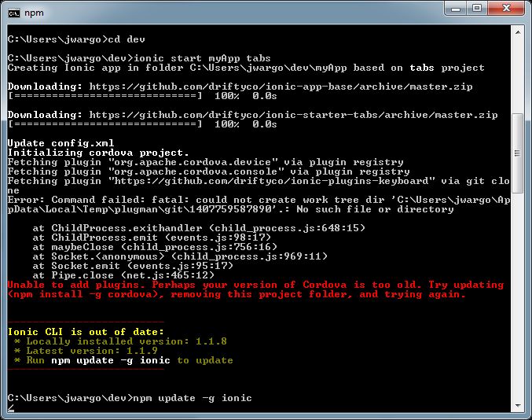Minimize the npm command window

[x=456, y=9]
